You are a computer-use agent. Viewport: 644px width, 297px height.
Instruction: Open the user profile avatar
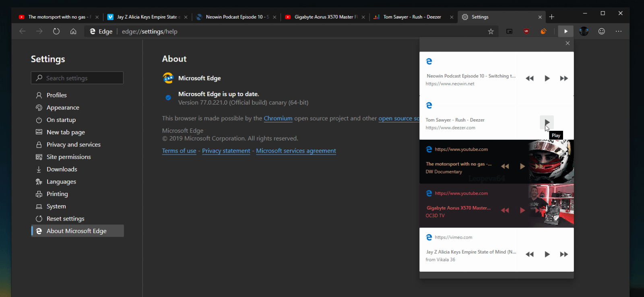[584, 31]
